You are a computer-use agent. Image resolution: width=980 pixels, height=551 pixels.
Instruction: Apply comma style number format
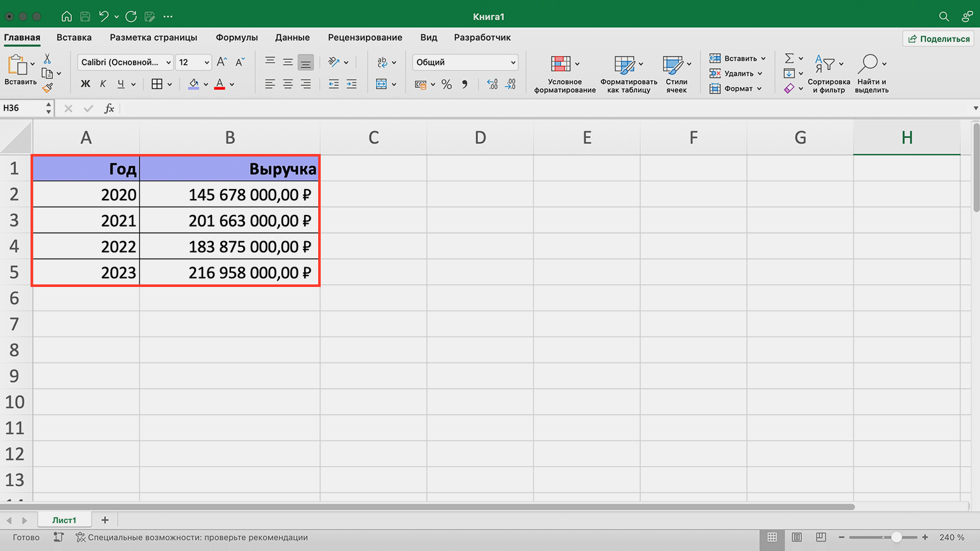465,84
